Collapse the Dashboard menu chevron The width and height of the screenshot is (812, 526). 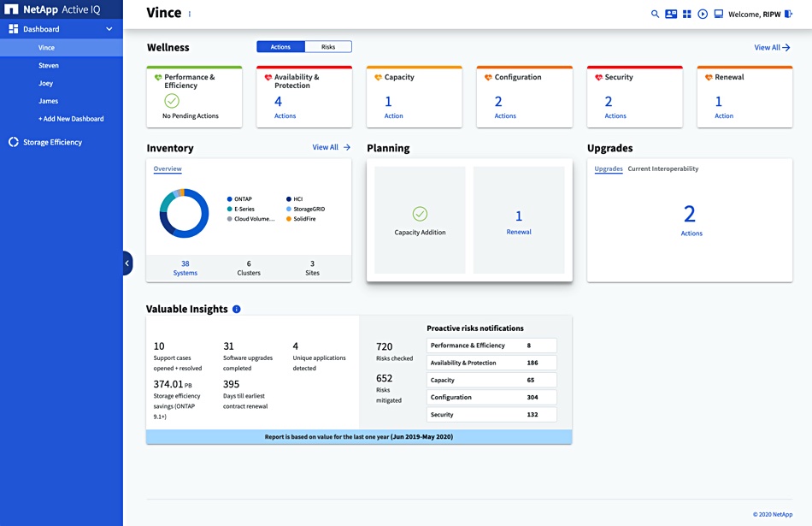click(x=109, y=29)
